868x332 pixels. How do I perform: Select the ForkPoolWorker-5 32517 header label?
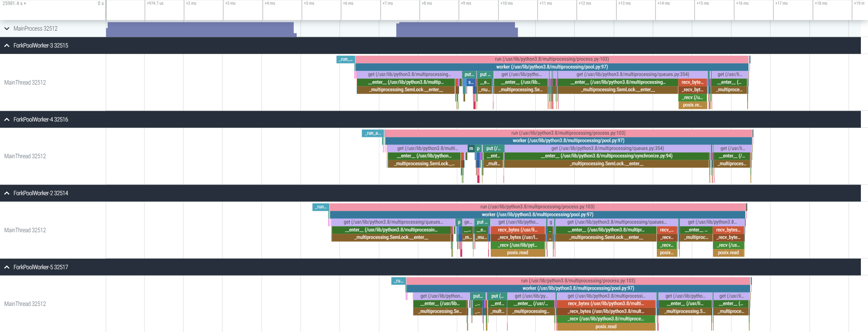tap(41, 267)
